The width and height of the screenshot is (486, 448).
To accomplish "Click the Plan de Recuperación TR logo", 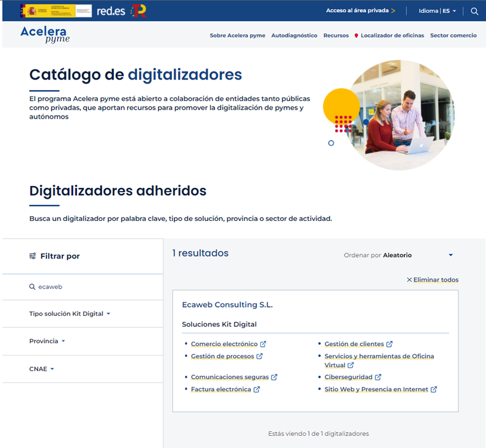I will [138, 11].
